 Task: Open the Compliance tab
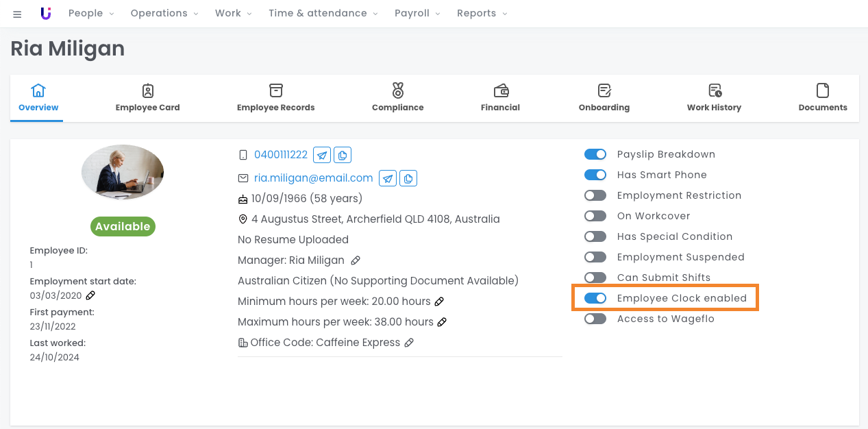point(397,98)
